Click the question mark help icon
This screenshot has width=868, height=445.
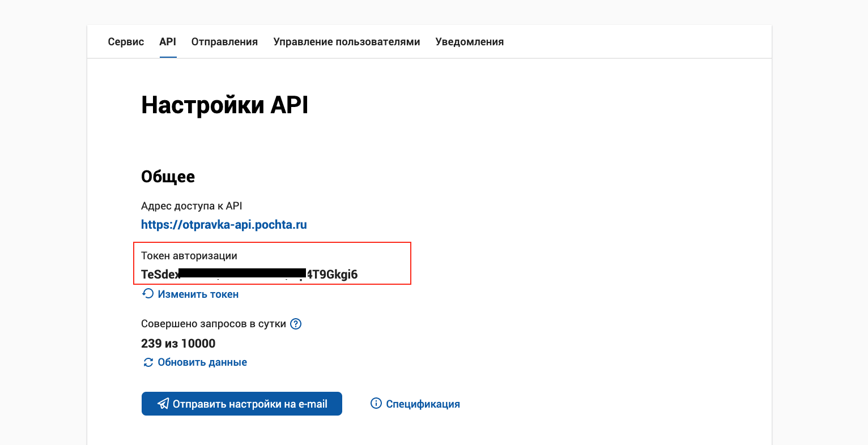point(296,324)
